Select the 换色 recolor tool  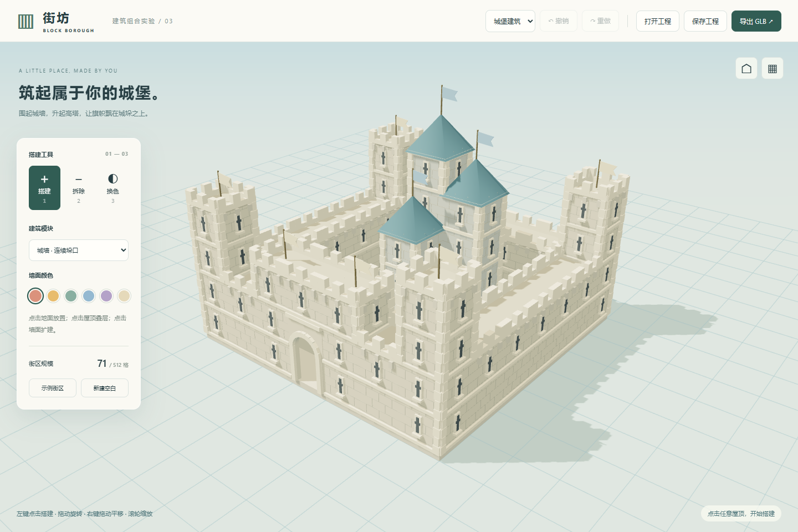tap(112, 188)
